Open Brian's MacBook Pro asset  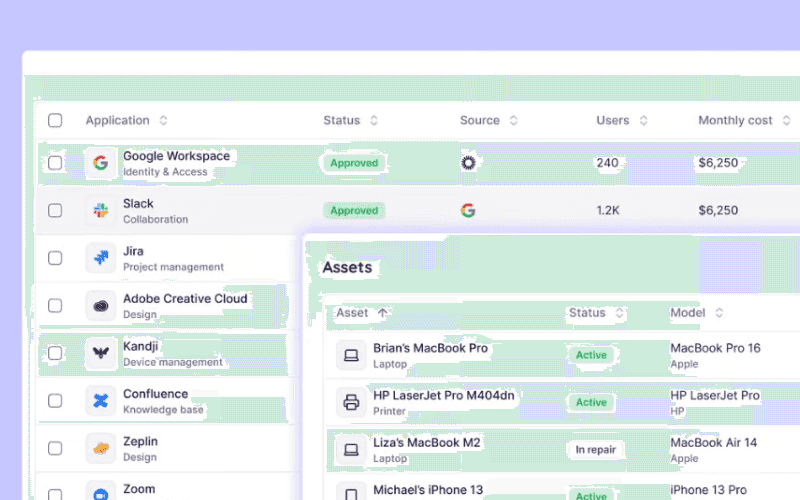[431, 348]
